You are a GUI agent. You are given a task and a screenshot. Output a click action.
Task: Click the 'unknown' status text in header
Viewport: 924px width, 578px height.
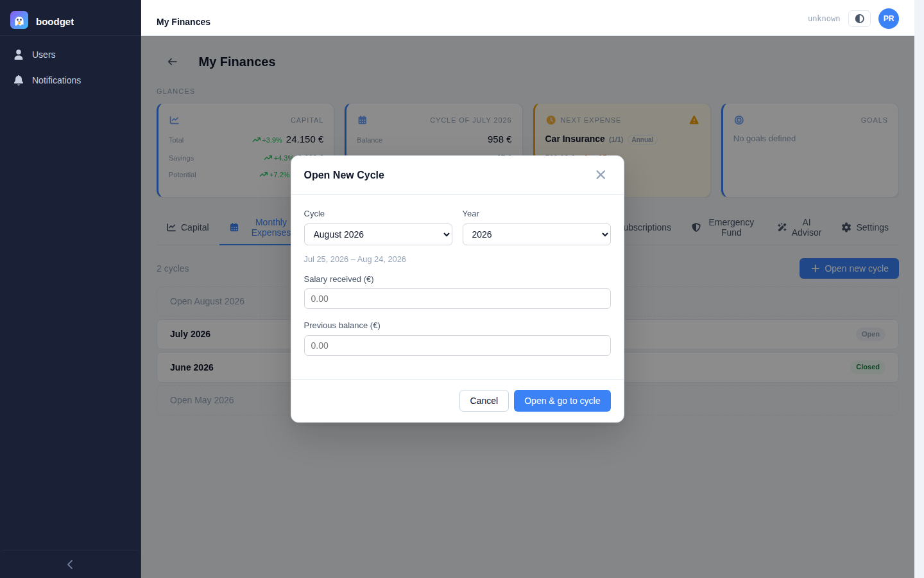coord(824,19)
